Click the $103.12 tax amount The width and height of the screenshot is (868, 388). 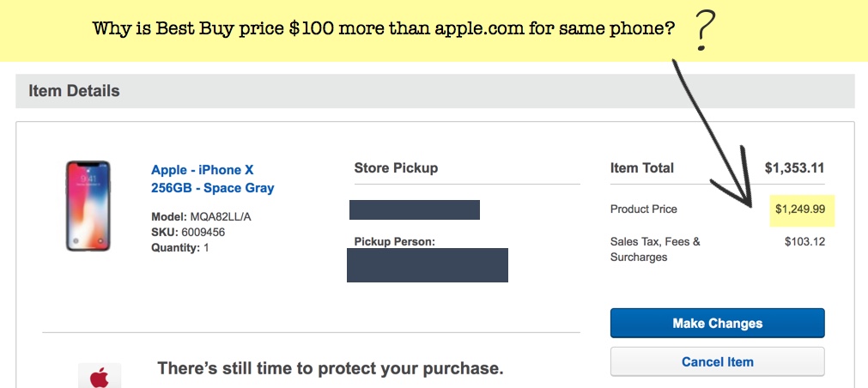(x=804, y=241)
